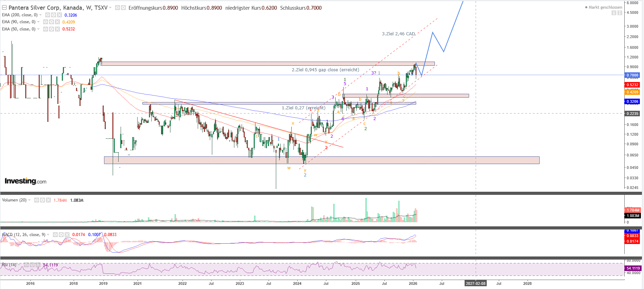Toggle Volumen indicator visibility eye
The height and width of the screenshot is (289, 644).
(x=37, y=200)
